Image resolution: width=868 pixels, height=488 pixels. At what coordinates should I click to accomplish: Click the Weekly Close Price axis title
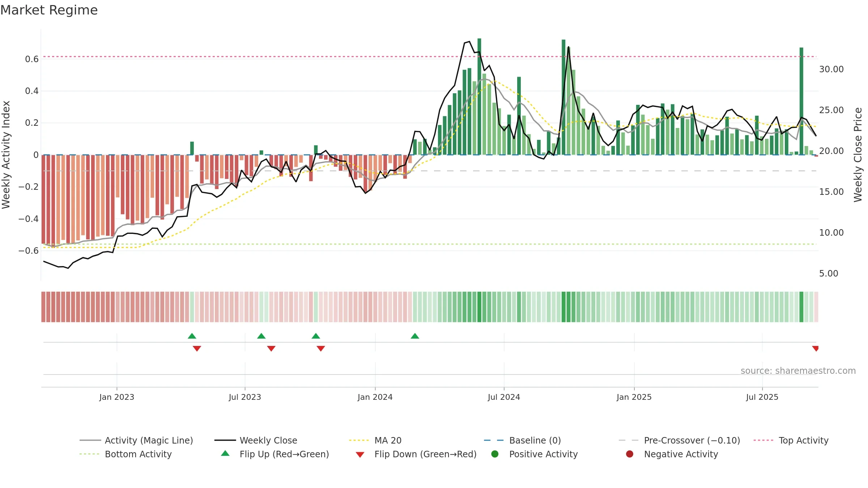click(858, 155)
